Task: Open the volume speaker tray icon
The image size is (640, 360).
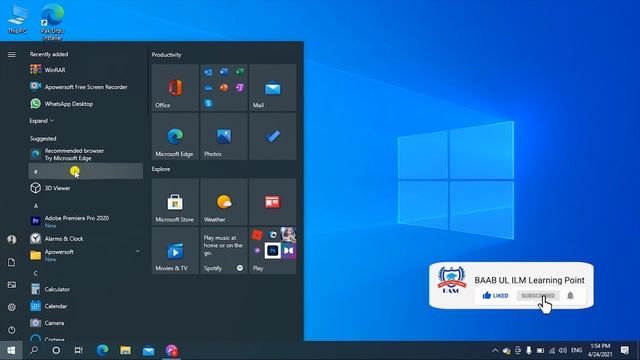Action: [x=563, y=350]
